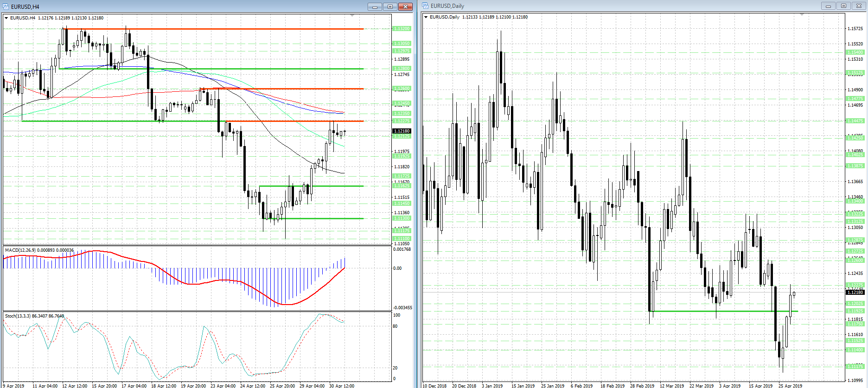
Task: Click the -0.003455 value on the MACD scale
Action: point(402,308)
